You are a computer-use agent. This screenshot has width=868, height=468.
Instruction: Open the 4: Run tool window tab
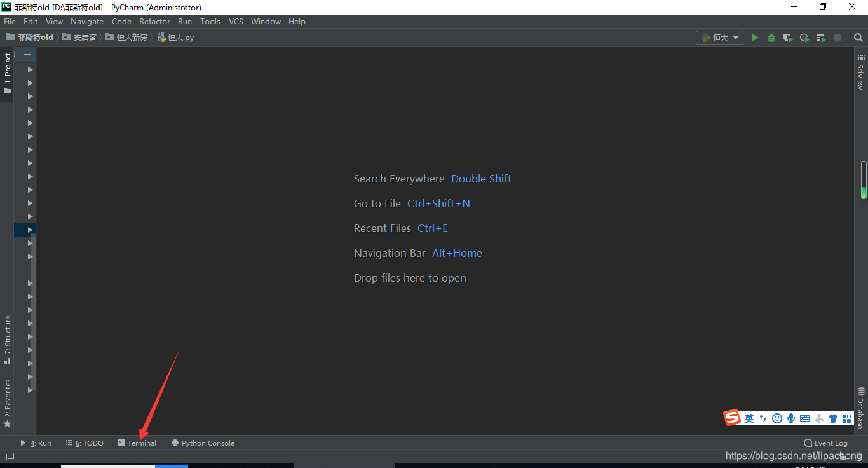pos(36,443)
